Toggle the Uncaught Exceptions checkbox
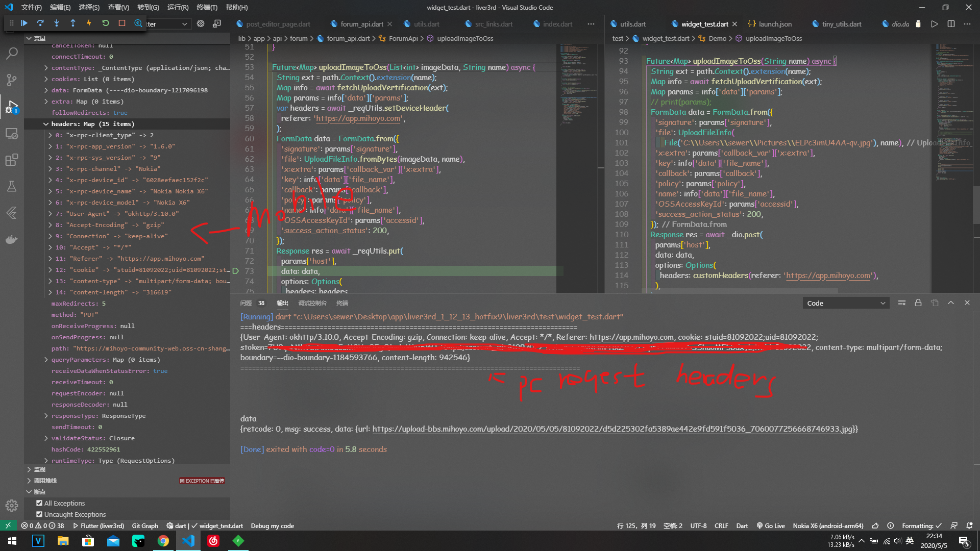Image resolution: width=980 pixels, height=551 pixels. point(39,514)
